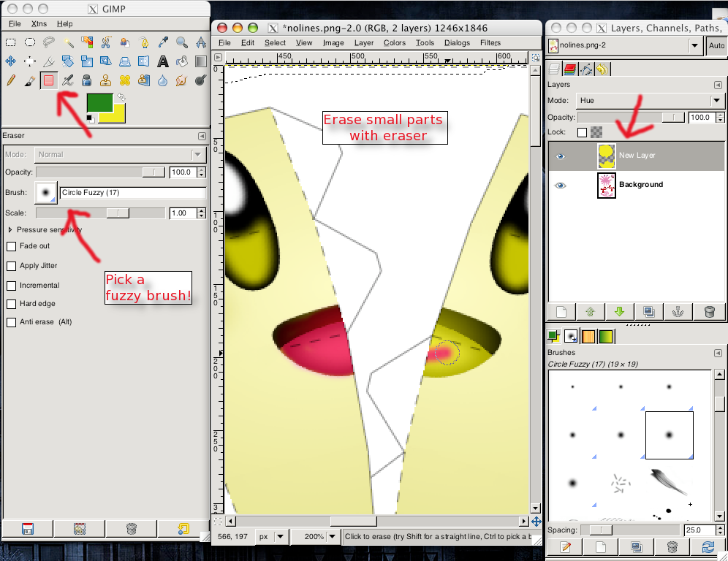Open the Filters menu in the image window

point(490,42)
